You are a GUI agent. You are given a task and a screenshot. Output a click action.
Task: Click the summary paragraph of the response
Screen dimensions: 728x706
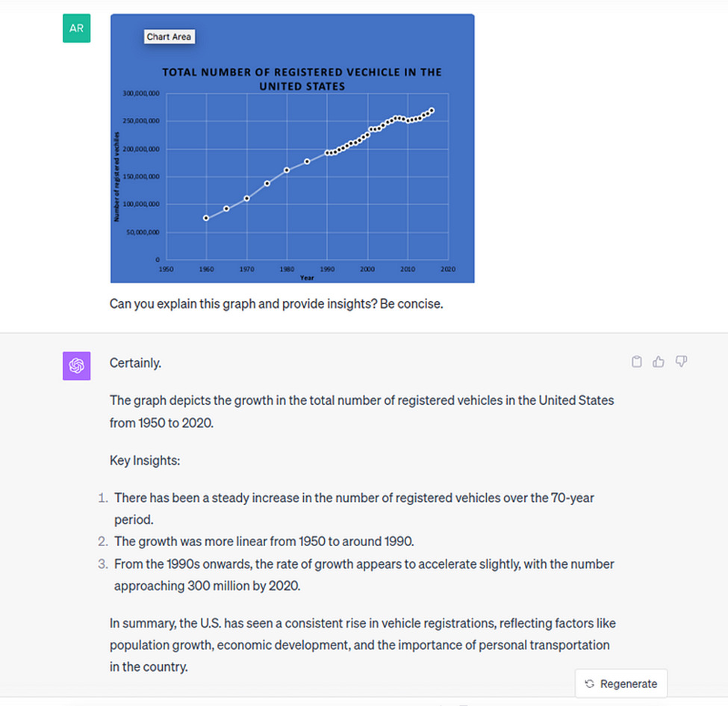362,645
